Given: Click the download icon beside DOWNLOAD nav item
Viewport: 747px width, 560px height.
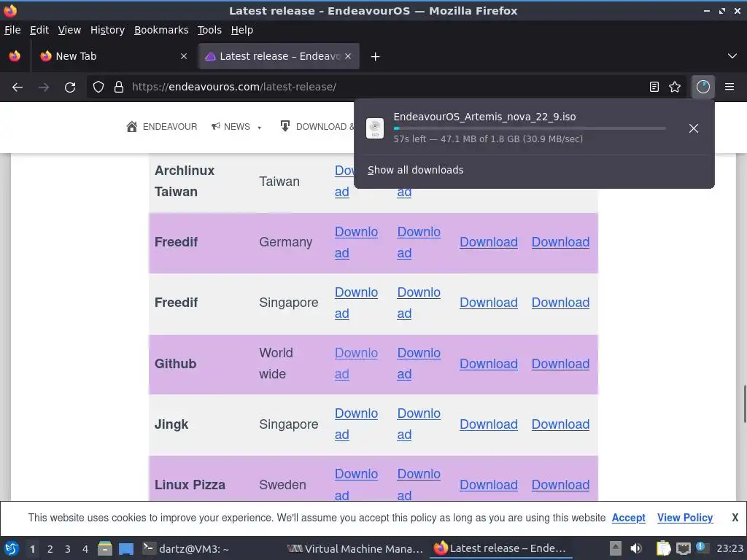Looking at the screenshot, I should 285,126.
